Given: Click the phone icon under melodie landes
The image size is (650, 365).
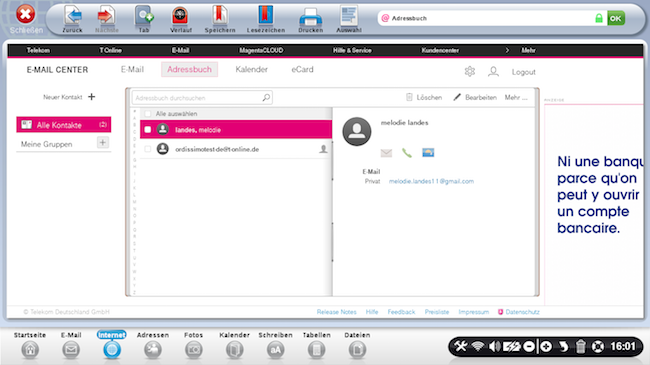Looking at the screenshot, I should (407, 153).
